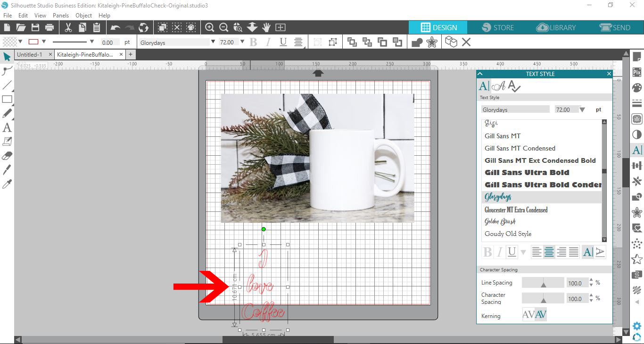Open the Text Style panel icon

click(x=637, y=150)
